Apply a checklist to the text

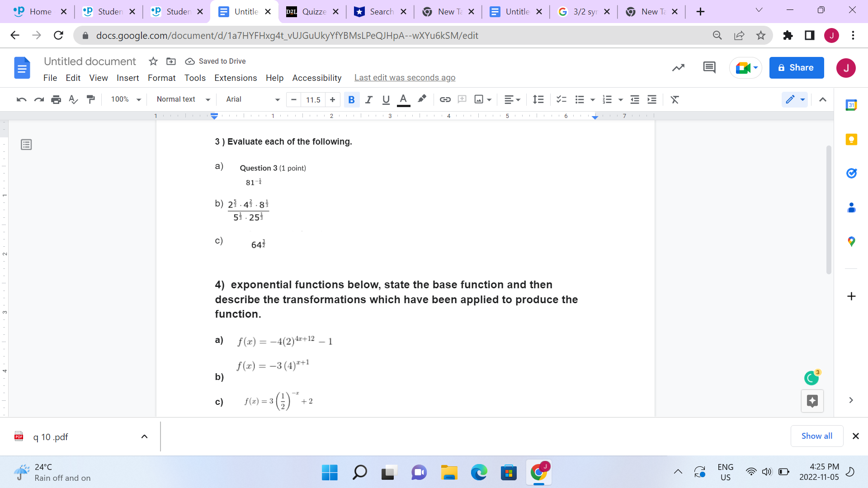click(562, 99)
